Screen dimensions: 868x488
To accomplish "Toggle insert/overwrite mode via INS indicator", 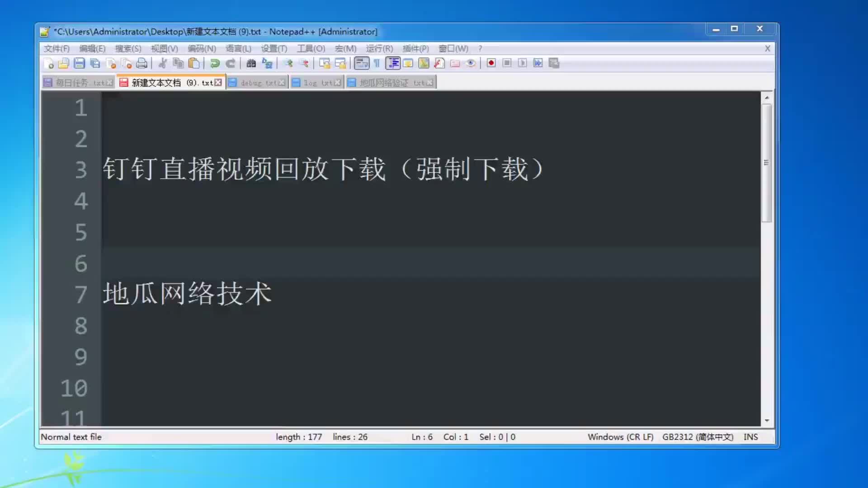I will click(750, 437).
